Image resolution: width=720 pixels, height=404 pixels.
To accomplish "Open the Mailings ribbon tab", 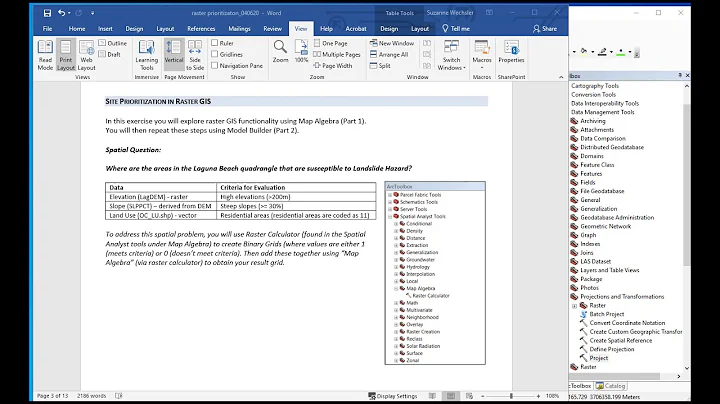I will pyautogui.click(x=239, y=28).
